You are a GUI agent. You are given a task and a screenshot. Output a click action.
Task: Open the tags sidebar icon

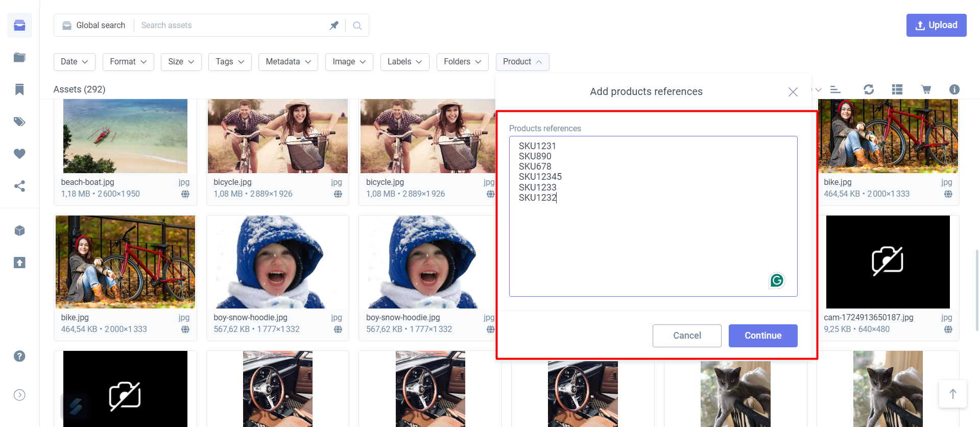[19, 122]
